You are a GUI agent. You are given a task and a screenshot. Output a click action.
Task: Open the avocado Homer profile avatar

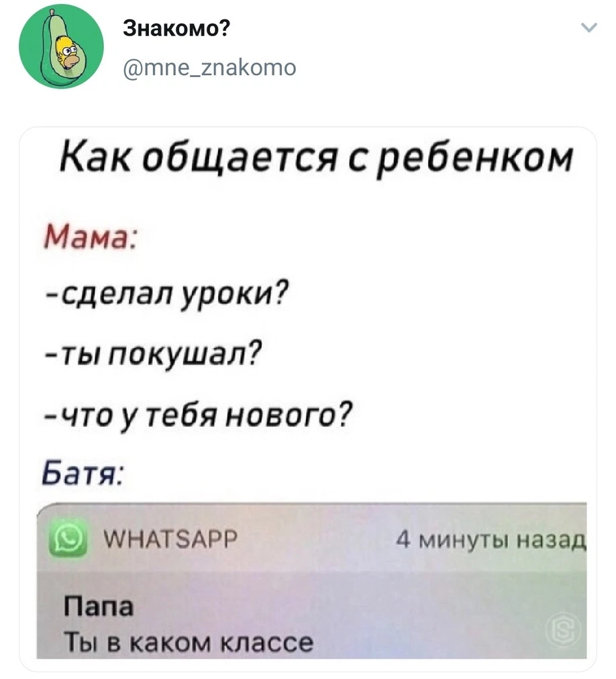click(x=61, y=46)
